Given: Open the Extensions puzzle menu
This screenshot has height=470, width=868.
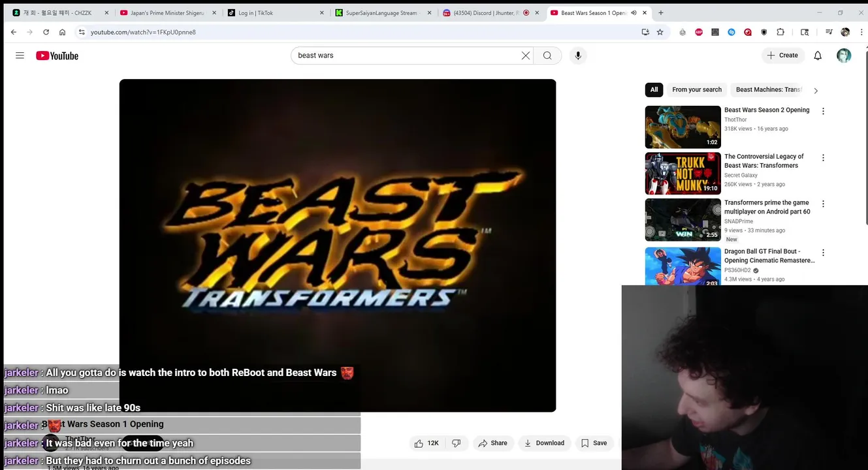Looking at the screenshot, I should click(780, 32).
